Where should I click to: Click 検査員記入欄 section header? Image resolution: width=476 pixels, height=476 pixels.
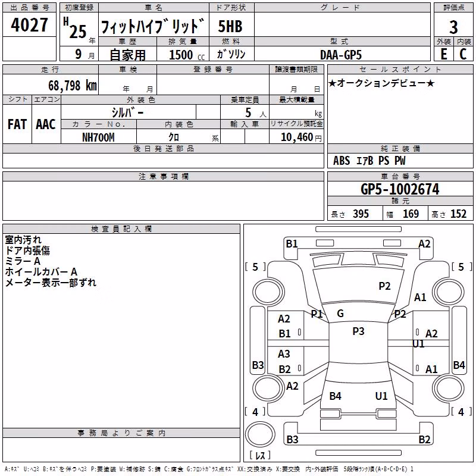point(121,229)
